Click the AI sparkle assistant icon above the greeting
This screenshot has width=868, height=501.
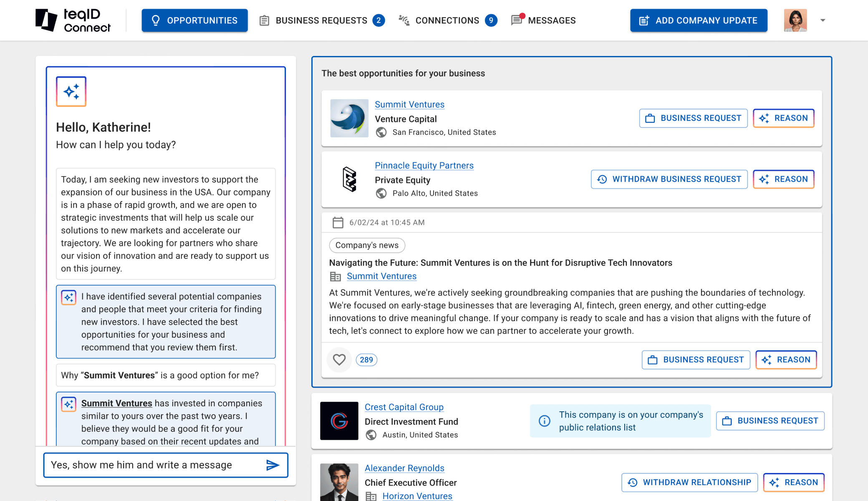(x=71, y=91)
